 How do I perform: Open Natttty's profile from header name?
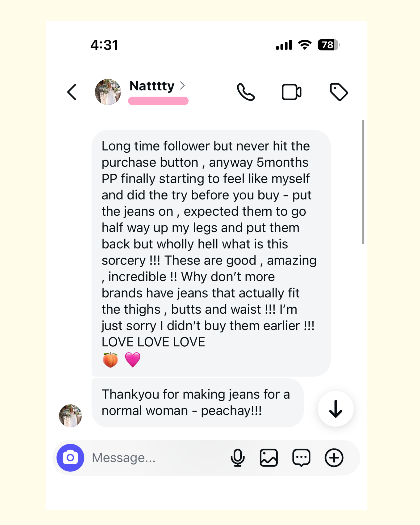(152, 86)
